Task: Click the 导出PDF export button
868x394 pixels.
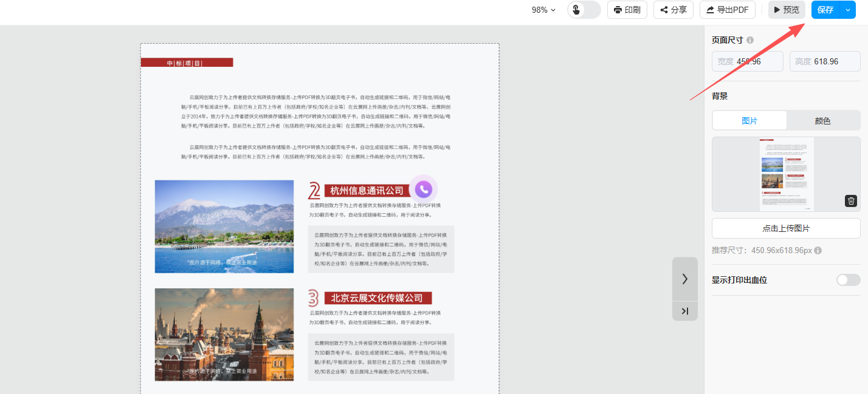Action: tap(728, 10)
